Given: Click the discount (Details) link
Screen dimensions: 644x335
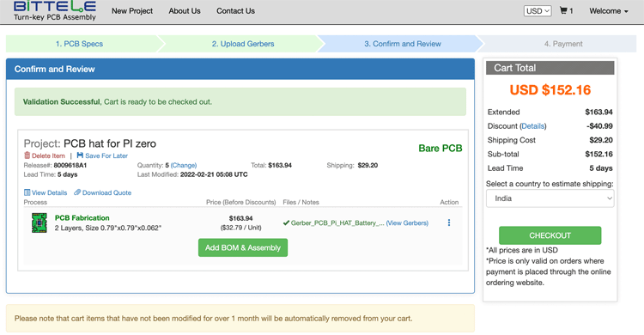Looking at the screenshot, I should click(x=533, y=126).
